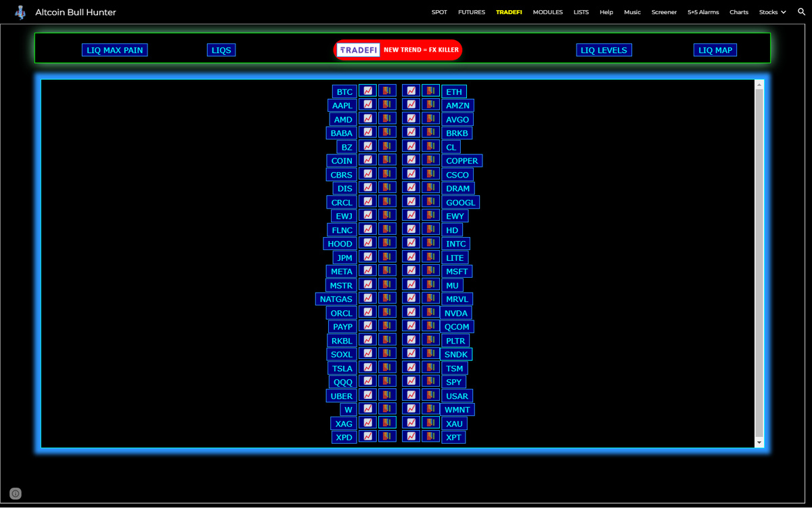Open the AVGO line chart icon

(411, 119)
